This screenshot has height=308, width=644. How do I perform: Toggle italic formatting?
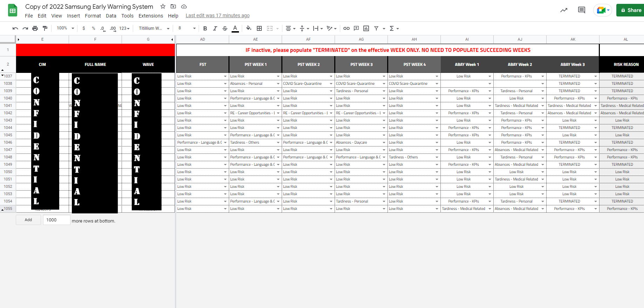[215, 28]
